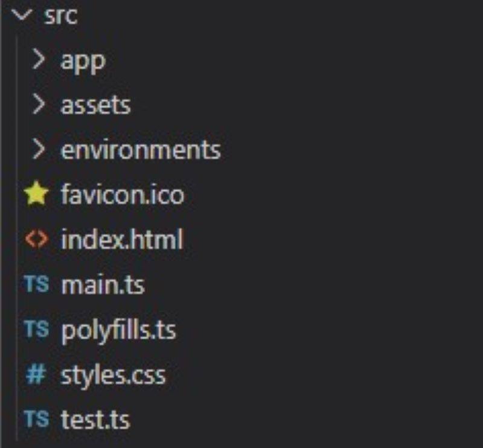
Task: Expand the assets folder arrow
Action: click(x=39, y=104)
